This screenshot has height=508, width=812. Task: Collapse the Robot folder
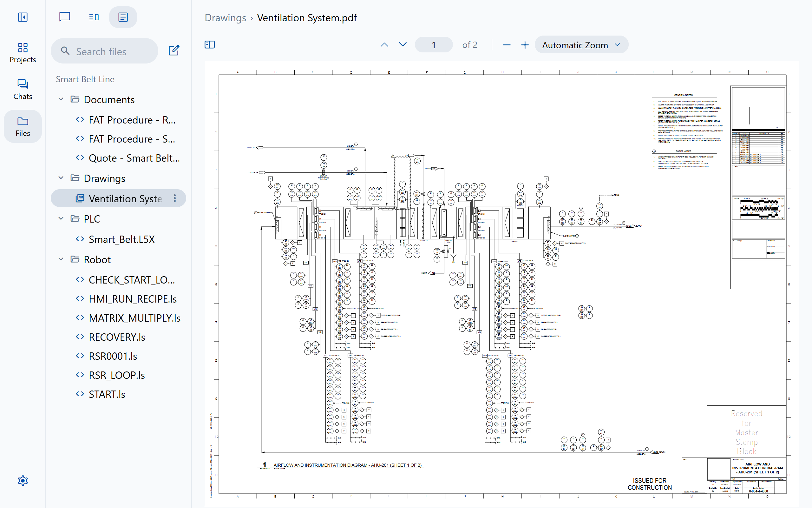coord(61,259)
